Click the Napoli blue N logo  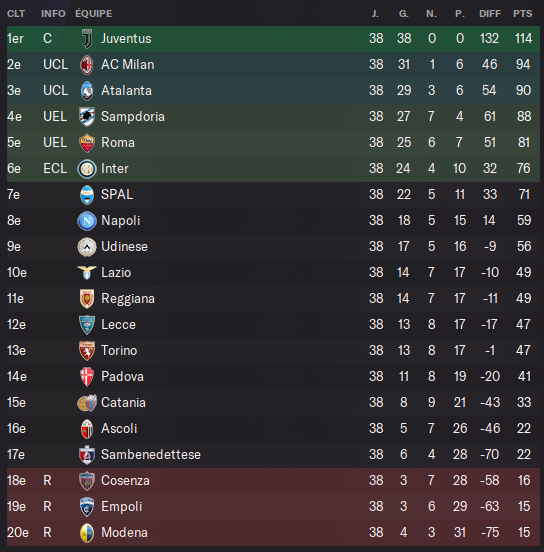[87, 221]
